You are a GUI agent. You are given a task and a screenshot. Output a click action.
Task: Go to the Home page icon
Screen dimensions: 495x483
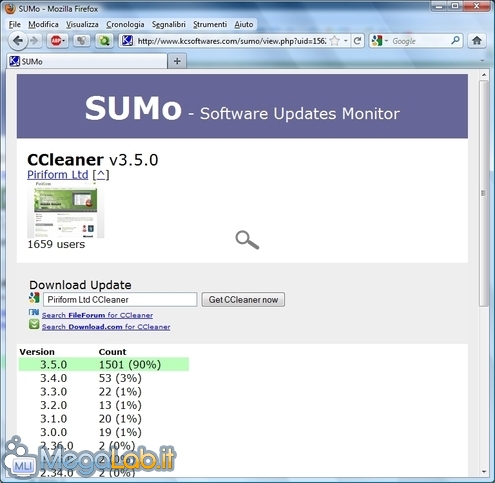477,41
